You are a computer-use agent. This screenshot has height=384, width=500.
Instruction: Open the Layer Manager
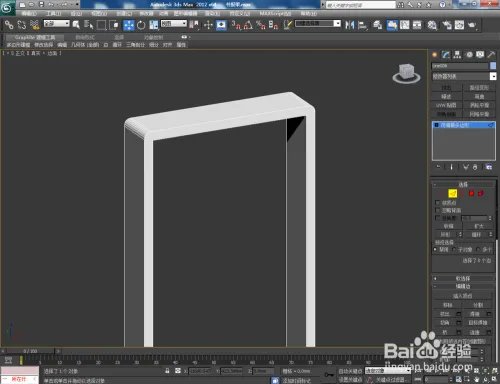point(377,25)
